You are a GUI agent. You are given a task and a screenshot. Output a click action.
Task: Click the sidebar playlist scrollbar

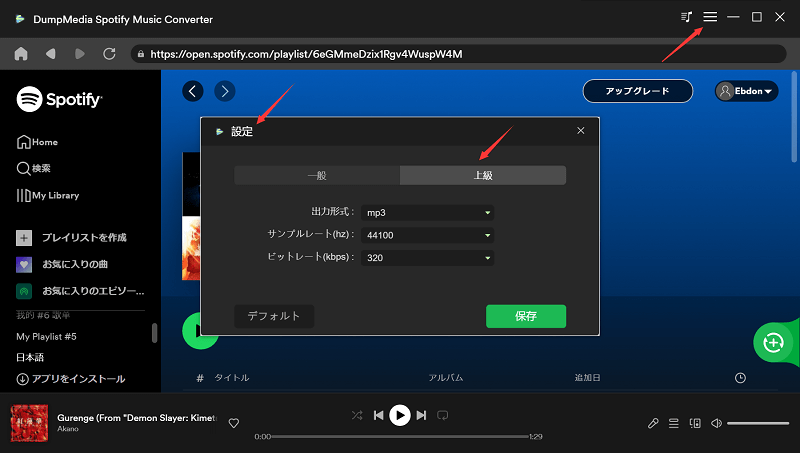click(x=155, y=333)
